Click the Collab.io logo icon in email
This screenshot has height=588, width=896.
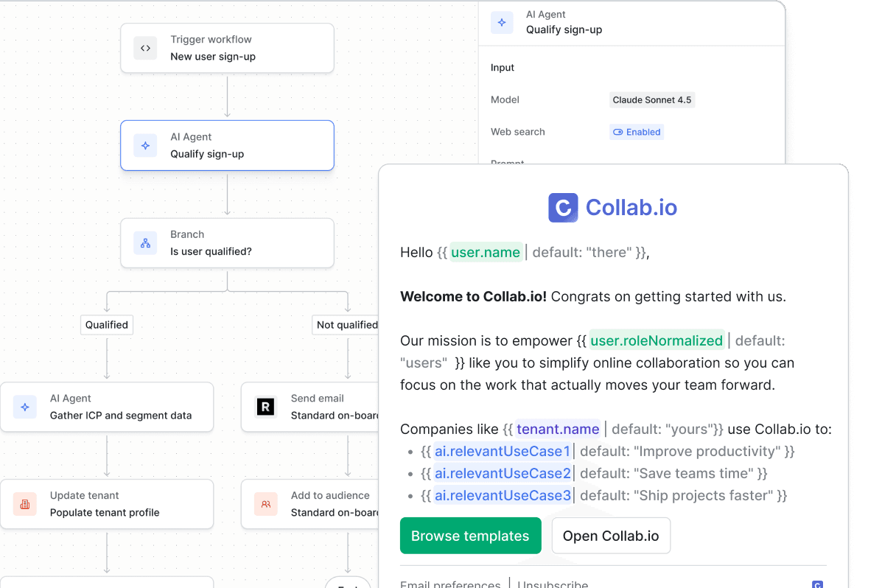(x=563, y=208)
